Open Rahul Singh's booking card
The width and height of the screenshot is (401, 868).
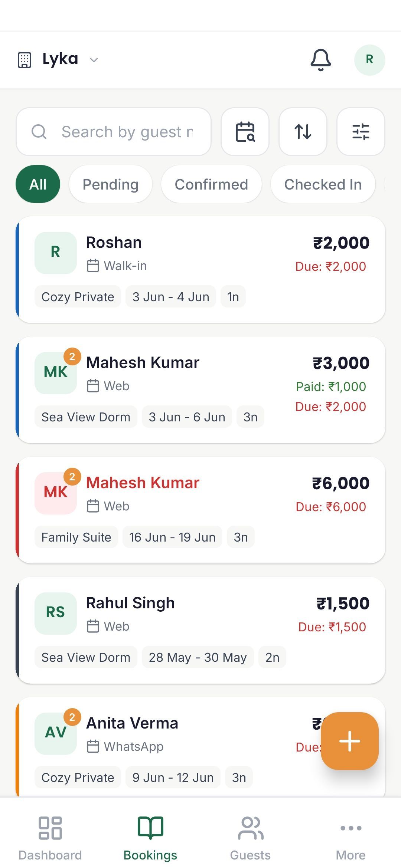pos(200,630)
